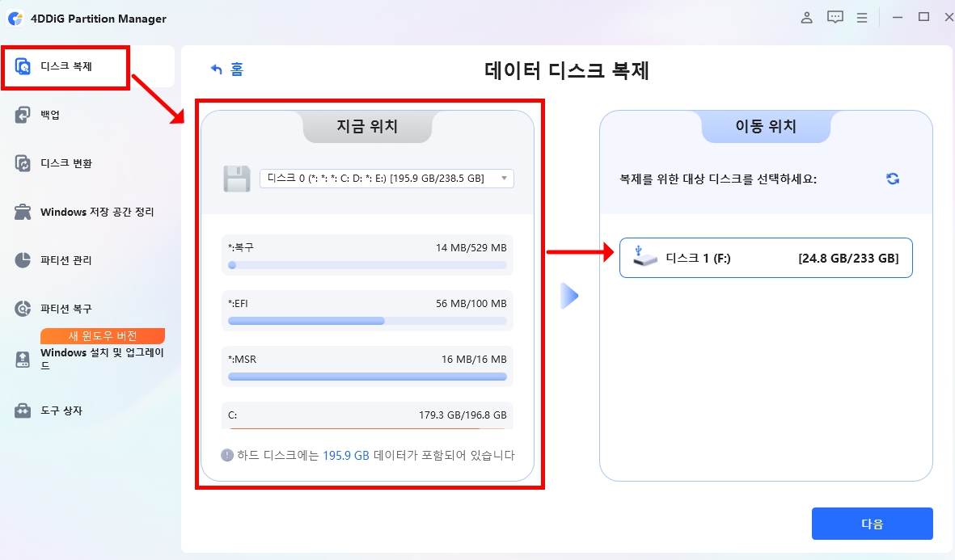
Task: Click the 다음 button
Action: [x=873, y=524]
